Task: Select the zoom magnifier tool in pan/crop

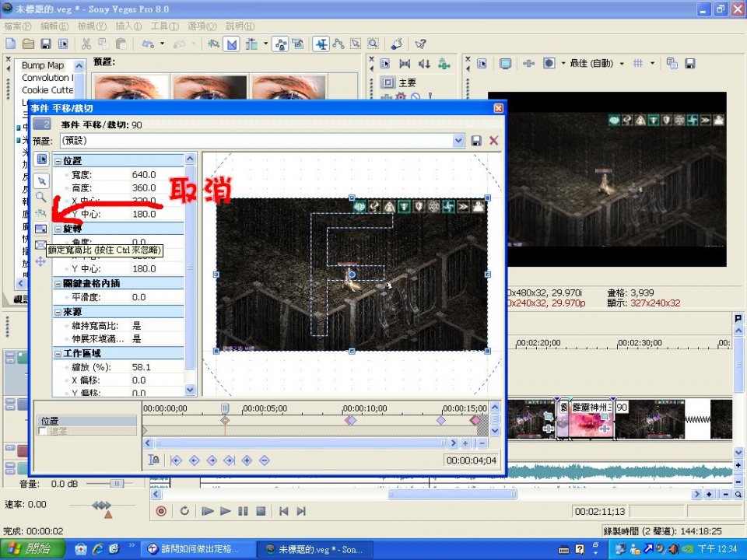Action: (x=41, y=197)
